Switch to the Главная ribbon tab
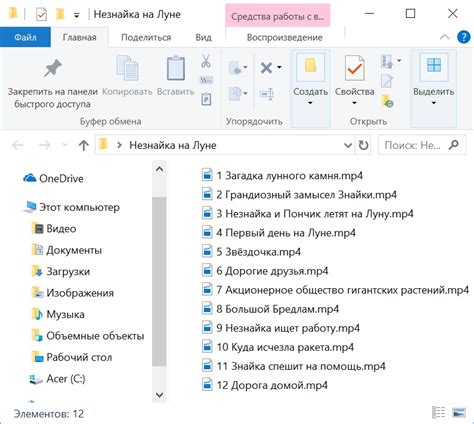Image resolution: width=474 pixels, height=424 pixels. click(x=79, y=37)
